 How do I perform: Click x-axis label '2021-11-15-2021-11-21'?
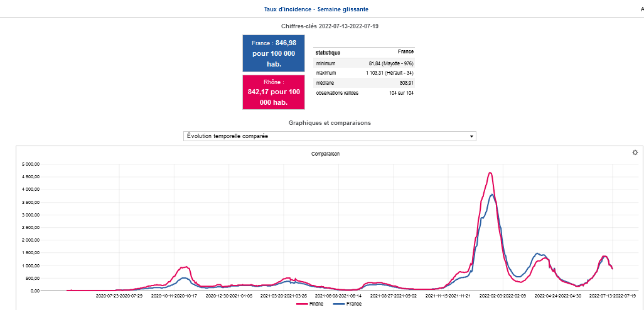tap(448, 295)
